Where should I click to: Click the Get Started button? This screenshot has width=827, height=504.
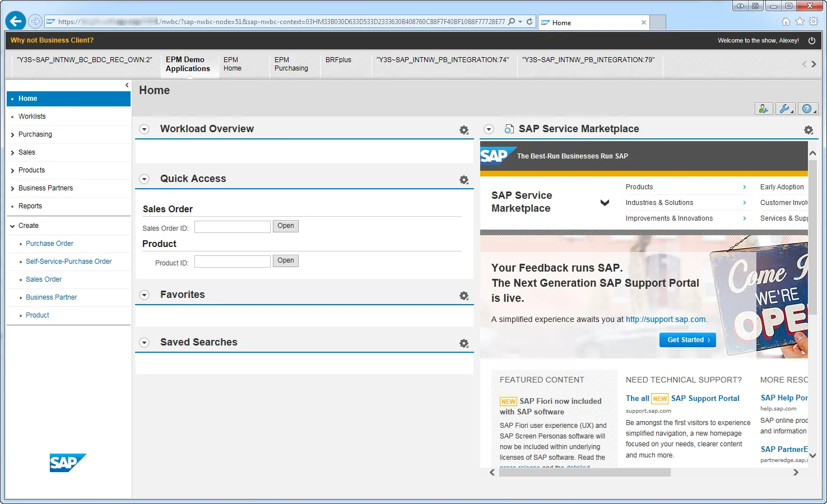(x=687, y=340)
